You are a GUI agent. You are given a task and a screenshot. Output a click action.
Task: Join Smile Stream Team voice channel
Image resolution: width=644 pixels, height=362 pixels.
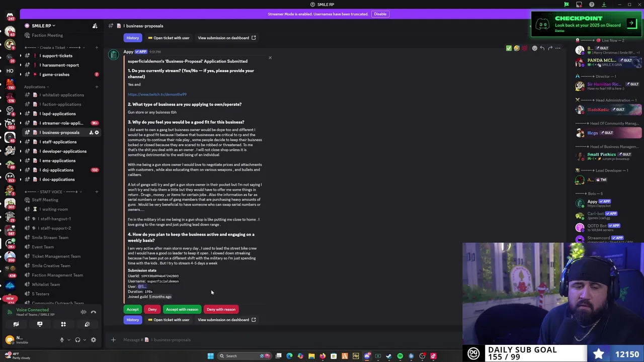pos(60,237)
